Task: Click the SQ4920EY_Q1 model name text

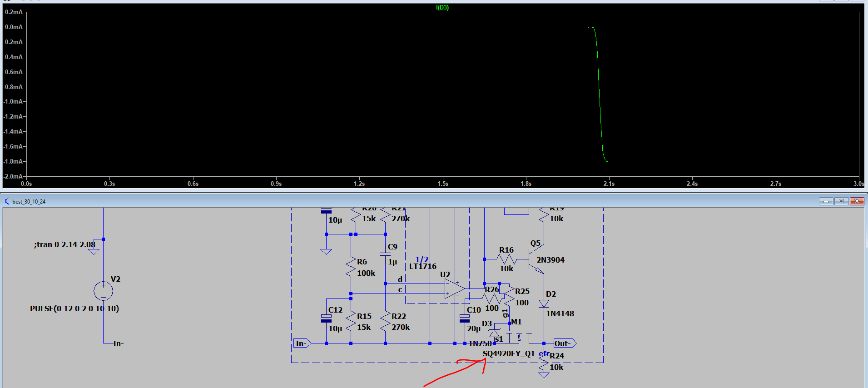Action: tap(509, 353)
